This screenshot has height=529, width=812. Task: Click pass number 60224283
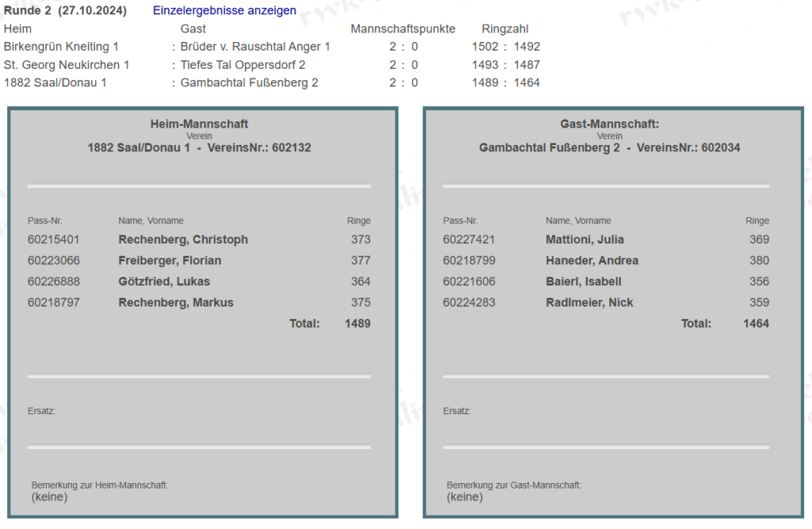tap(469, 302)
